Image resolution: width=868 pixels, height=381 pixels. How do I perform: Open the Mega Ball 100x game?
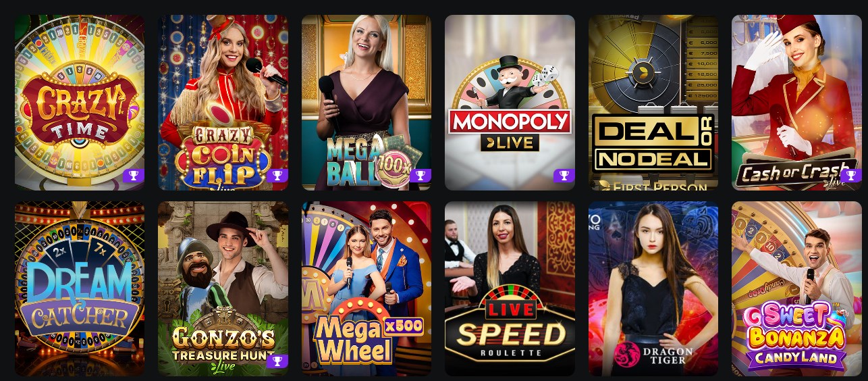367,103
